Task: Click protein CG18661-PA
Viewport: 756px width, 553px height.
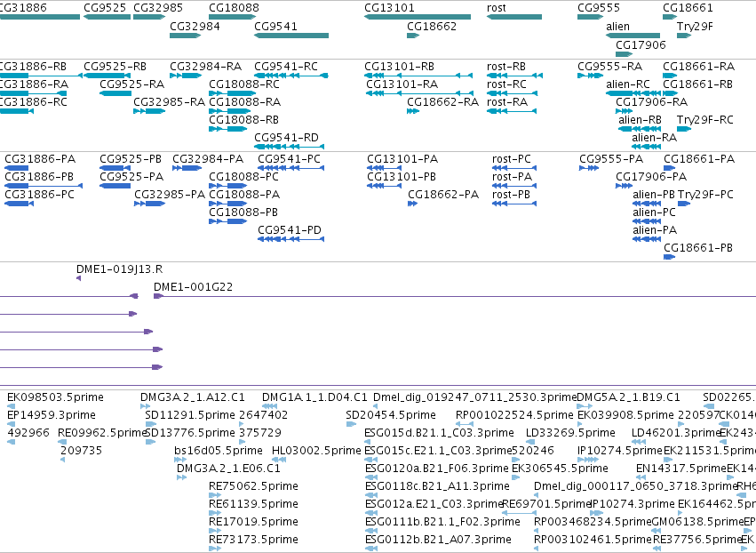Action: click(670, 168)
